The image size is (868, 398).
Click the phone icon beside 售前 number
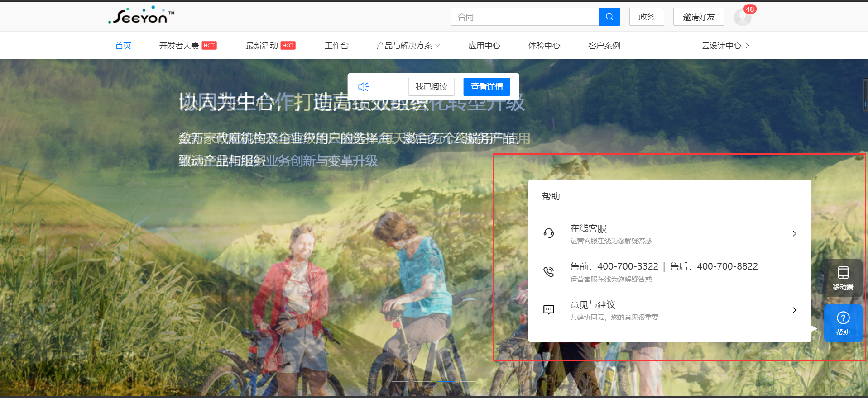pos(549,272)
